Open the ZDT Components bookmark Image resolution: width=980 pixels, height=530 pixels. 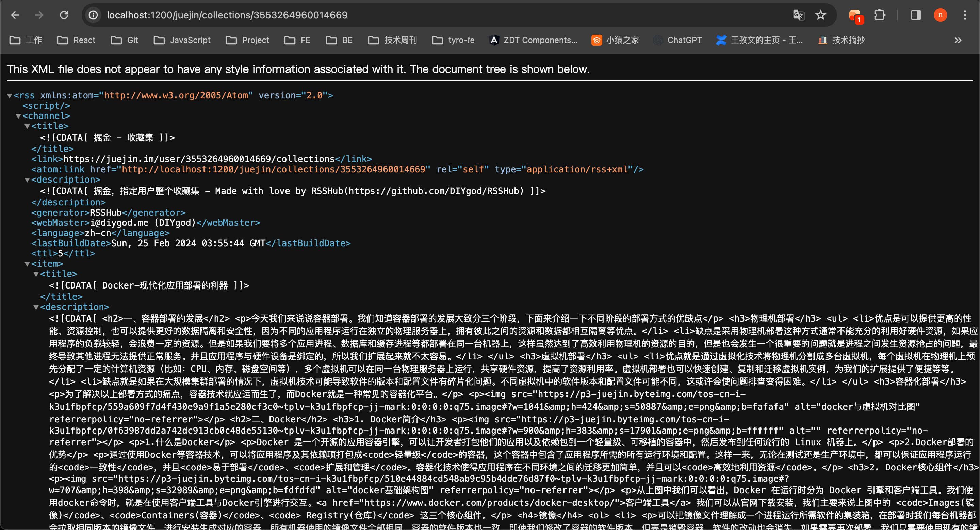click(x=533, y=40)
